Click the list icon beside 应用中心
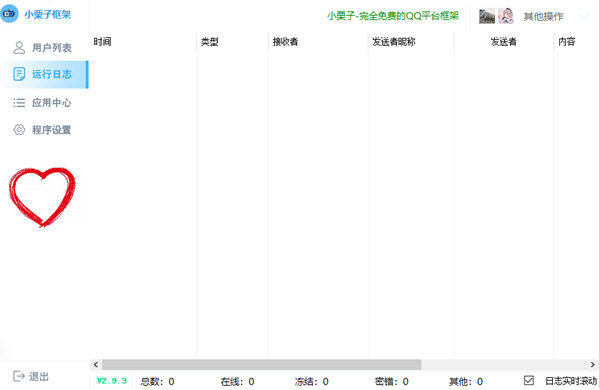The height and width of the screenshot is (390, 600). click(x=19, y=103)
